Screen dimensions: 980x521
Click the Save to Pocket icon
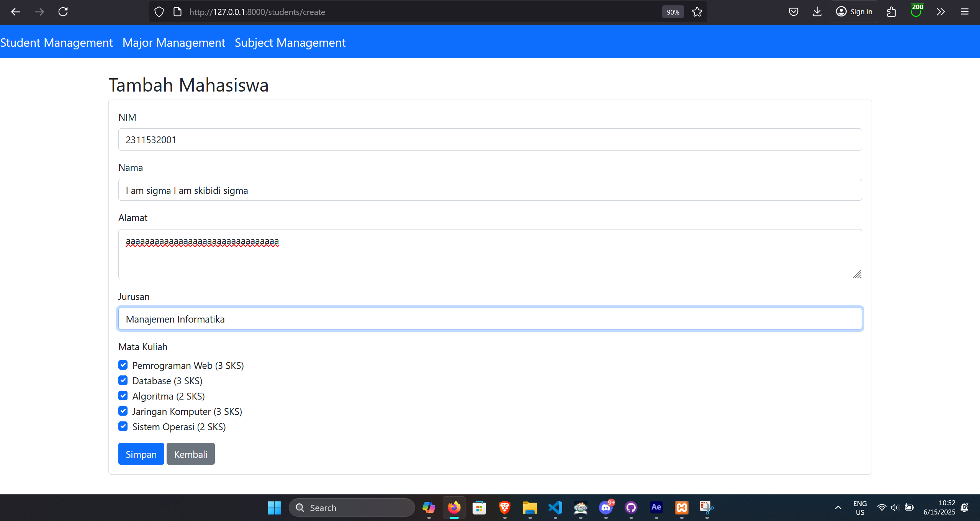[x=793, y=12]
